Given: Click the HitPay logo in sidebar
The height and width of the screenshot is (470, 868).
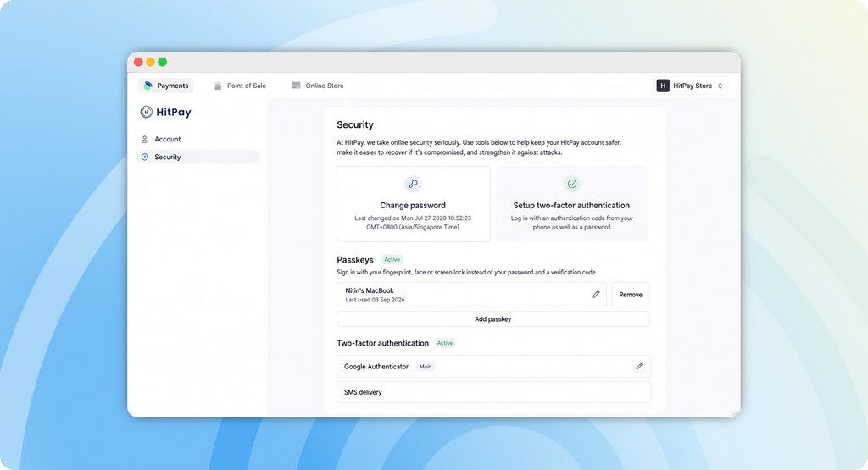Looking at the screenshot, I should (x=165, y=113).
